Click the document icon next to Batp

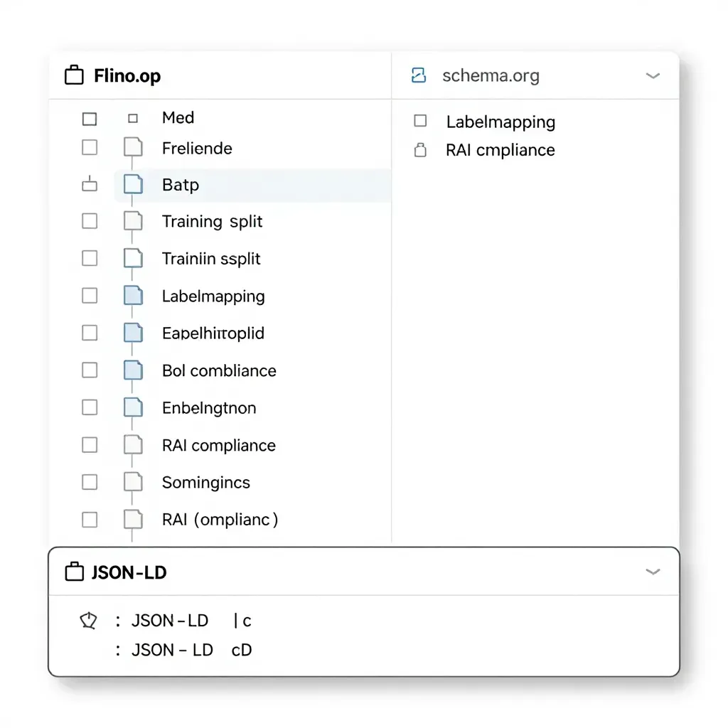[x=133, y=185]
